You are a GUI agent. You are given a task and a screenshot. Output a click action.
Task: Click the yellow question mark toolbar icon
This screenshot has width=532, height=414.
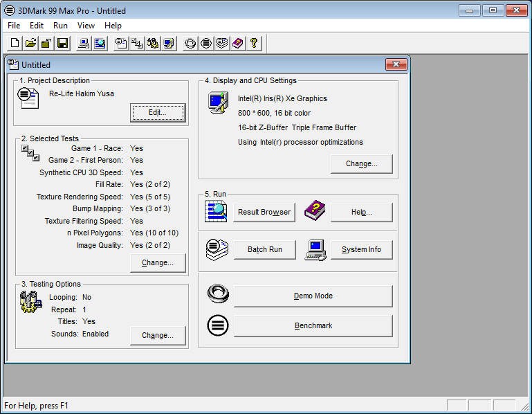[254, 43]
